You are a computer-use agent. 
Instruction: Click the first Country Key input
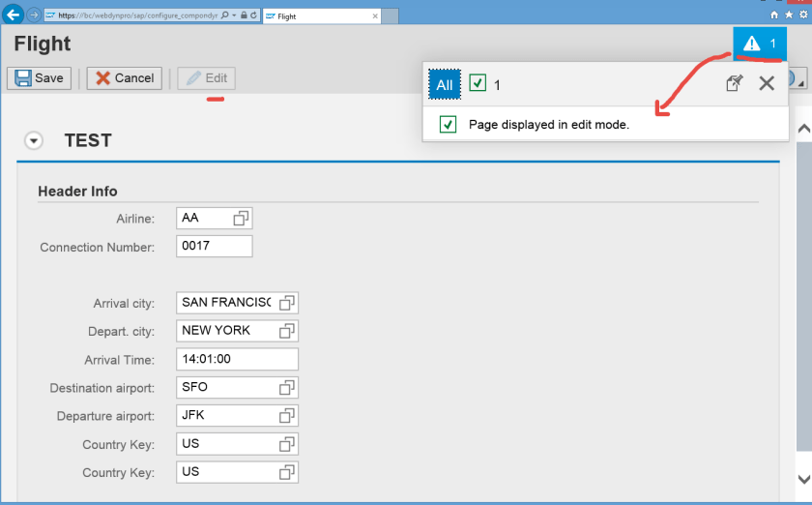(237, 444)
